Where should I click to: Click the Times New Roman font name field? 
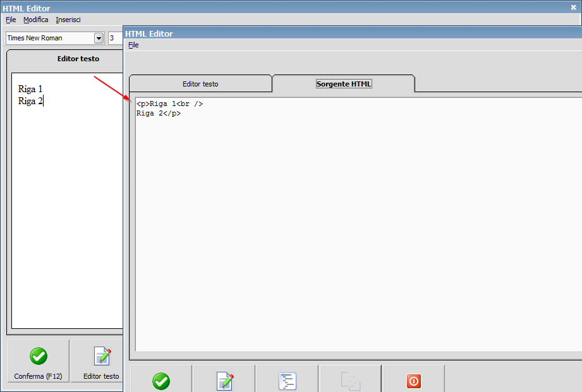coord(50,39)
